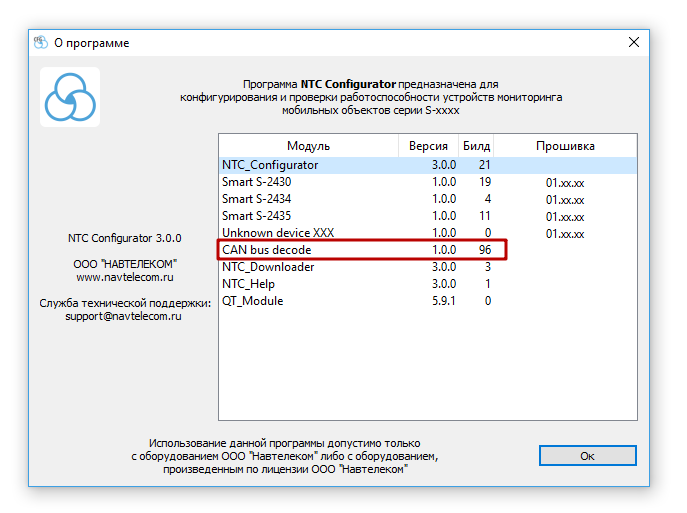Select the Smart S-2434 row
Screen dimensions: 687x513
coord(428,199)
